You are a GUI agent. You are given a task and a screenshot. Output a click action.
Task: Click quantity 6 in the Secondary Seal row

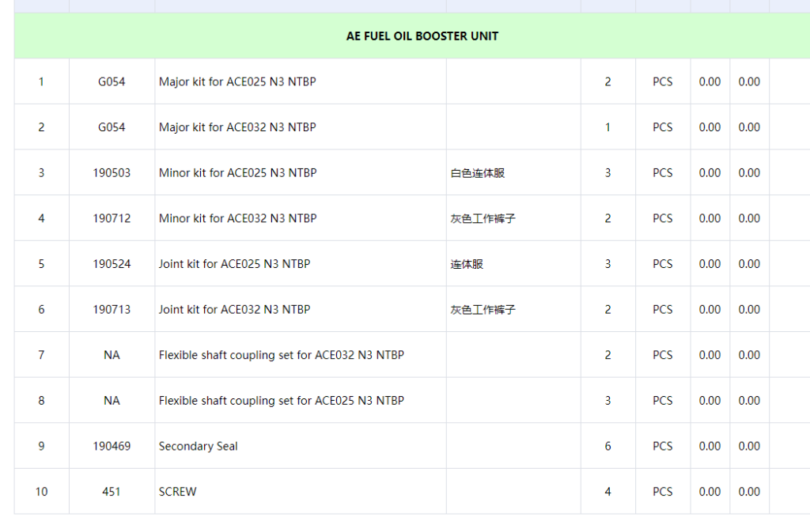tap(607, 447)
